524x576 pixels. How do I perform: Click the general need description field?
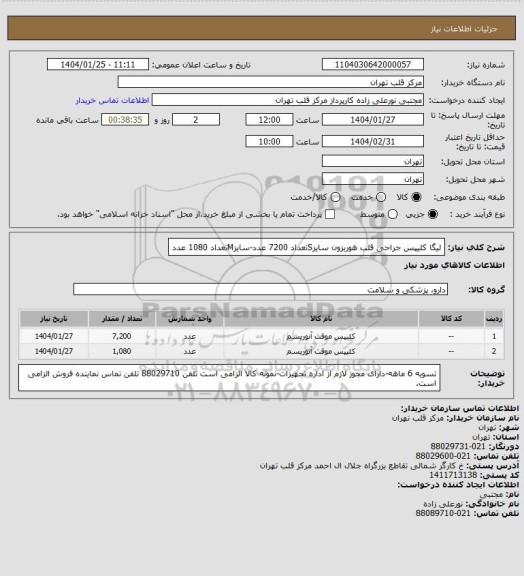[x=306, y=247]
